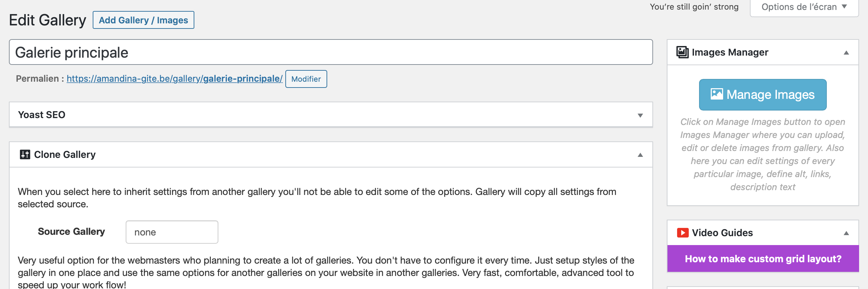Click the Modifier permalink button
Viewport: 868px width, 289px height.
pos(306,79)
